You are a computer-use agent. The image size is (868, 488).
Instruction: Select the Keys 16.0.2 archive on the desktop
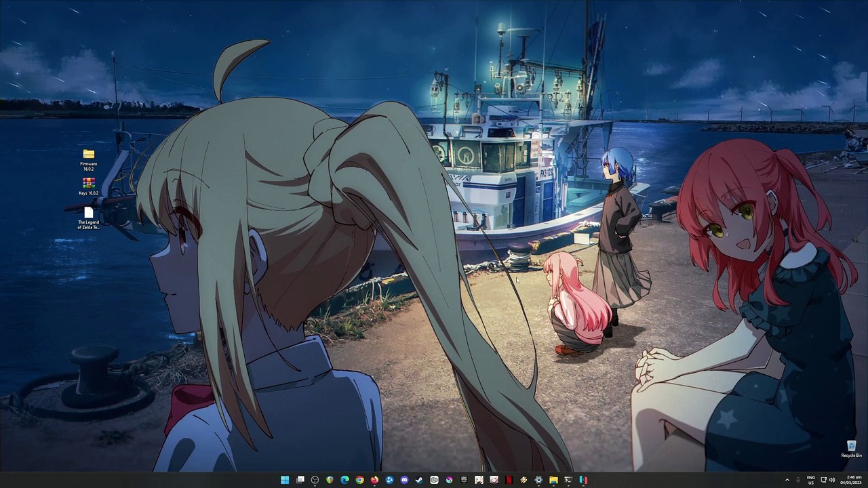[88, 186]
